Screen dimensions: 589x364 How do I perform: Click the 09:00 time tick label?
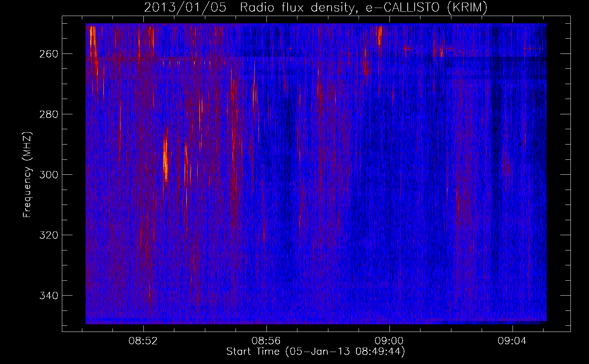point(390,341)
